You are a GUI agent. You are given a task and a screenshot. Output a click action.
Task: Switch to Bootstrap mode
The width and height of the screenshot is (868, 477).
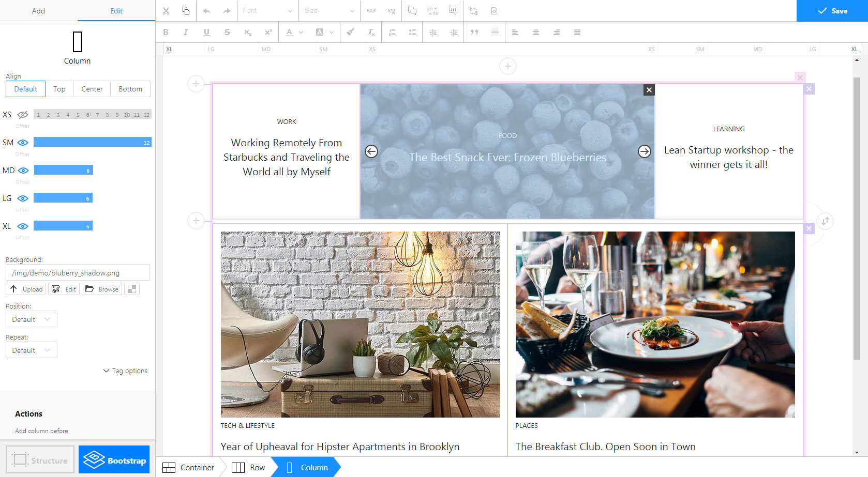[114, 460]
